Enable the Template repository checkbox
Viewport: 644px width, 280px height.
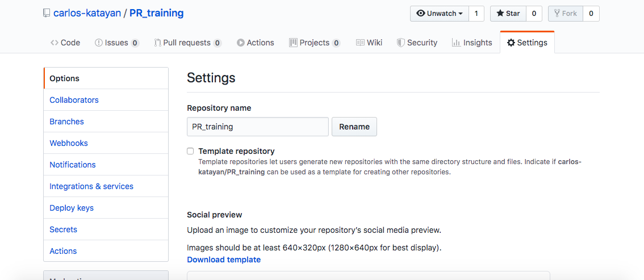pos(190,151)
